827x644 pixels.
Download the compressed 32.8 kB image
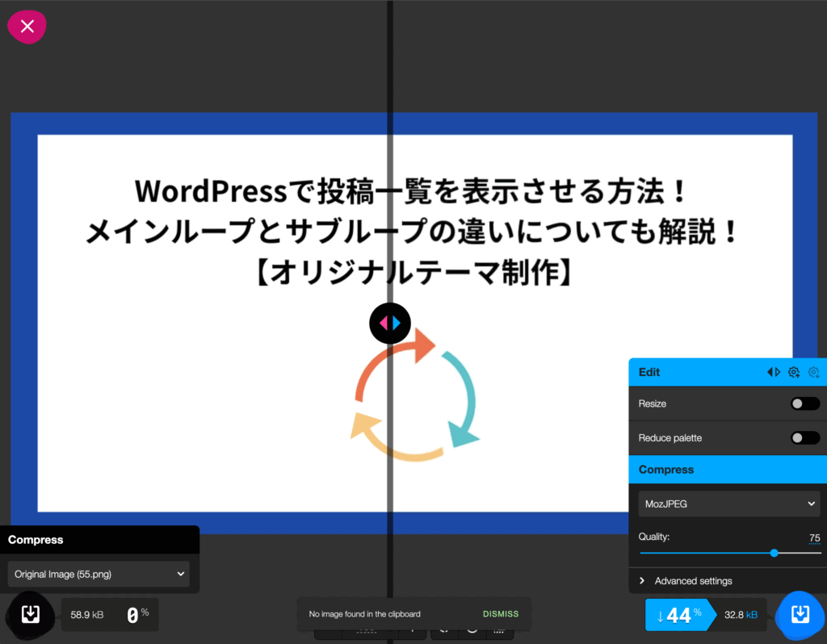800,615
